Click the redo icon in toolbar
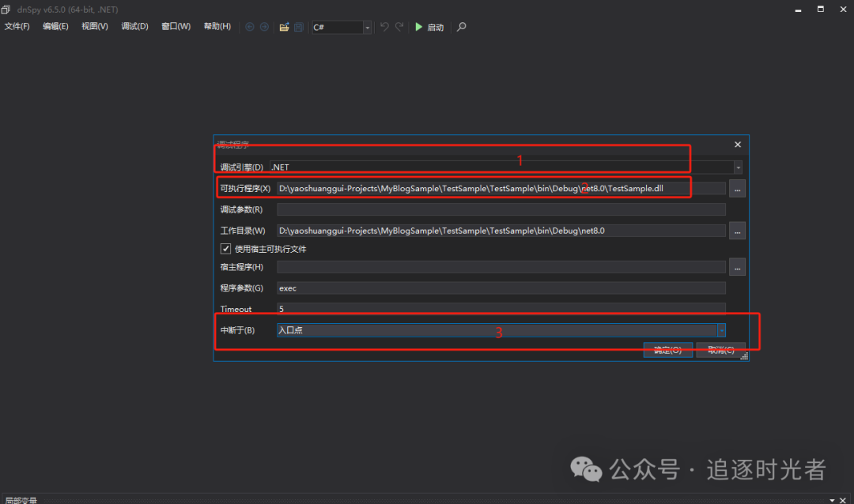Screen dimensions: 854x504 click(x=399, y=27)
